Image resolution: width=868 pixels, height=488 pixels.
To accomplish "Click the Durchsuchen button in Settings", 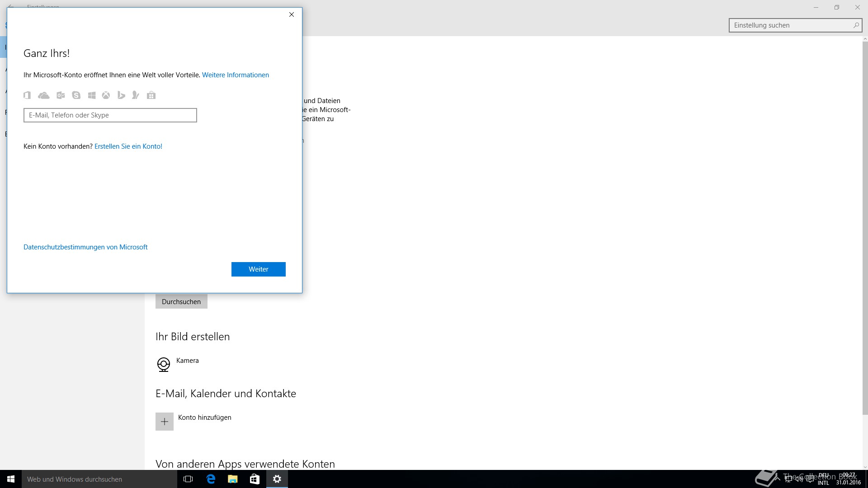I will 181,302.
